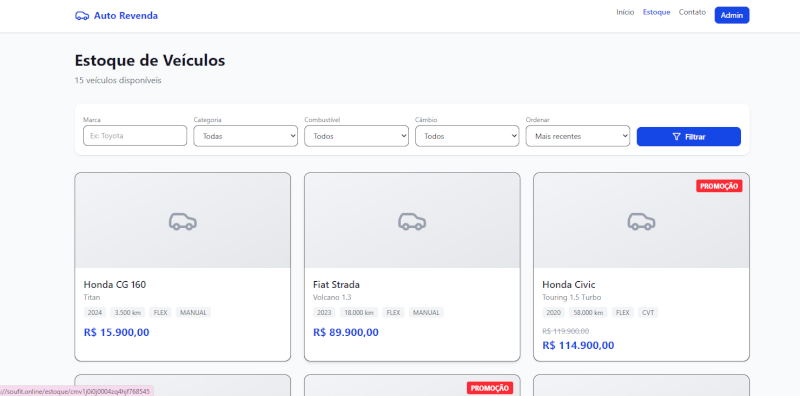Focus the Marca input field
The width and height of the screenshot is (800, 396).
pyautogui.click(x=135, y=136)
